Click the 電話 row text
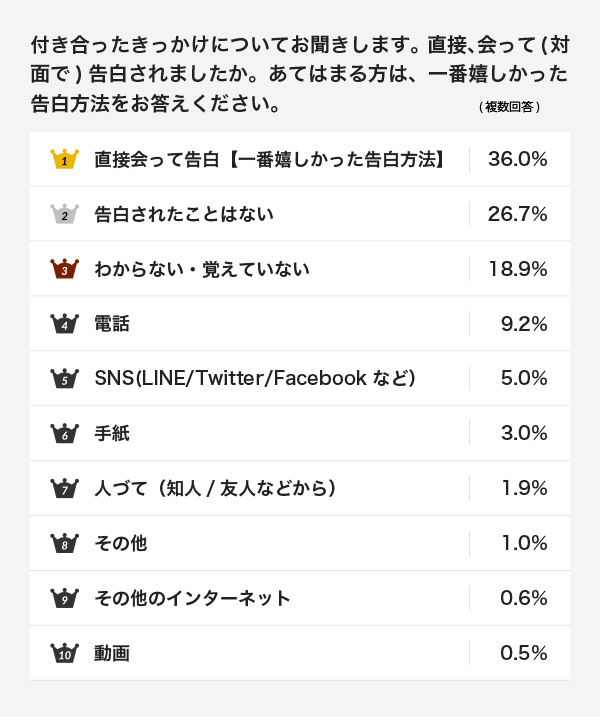This screenshot has height=717, width=600. coord(112,324)
